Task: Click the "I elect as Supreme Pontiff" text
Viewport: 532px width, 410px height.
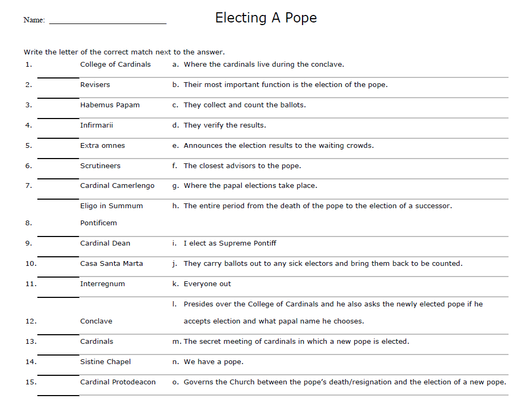Action: (230, 243)
